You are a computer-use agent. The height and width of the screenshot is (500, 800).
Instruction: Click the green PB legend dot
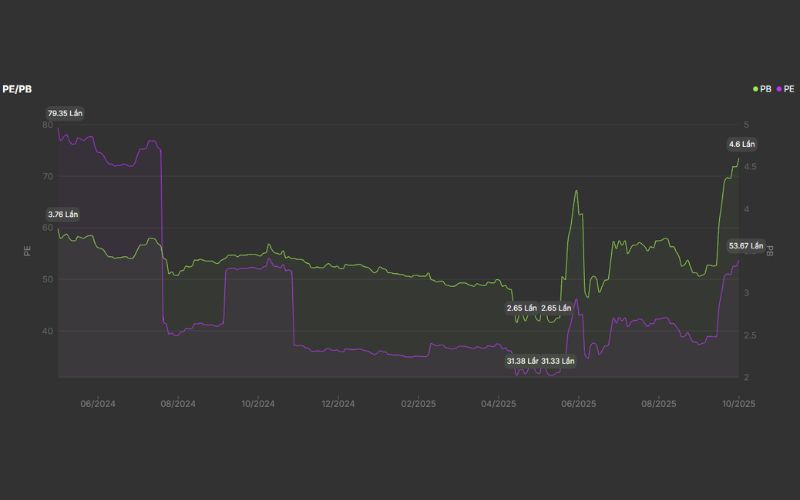[756, 89]
